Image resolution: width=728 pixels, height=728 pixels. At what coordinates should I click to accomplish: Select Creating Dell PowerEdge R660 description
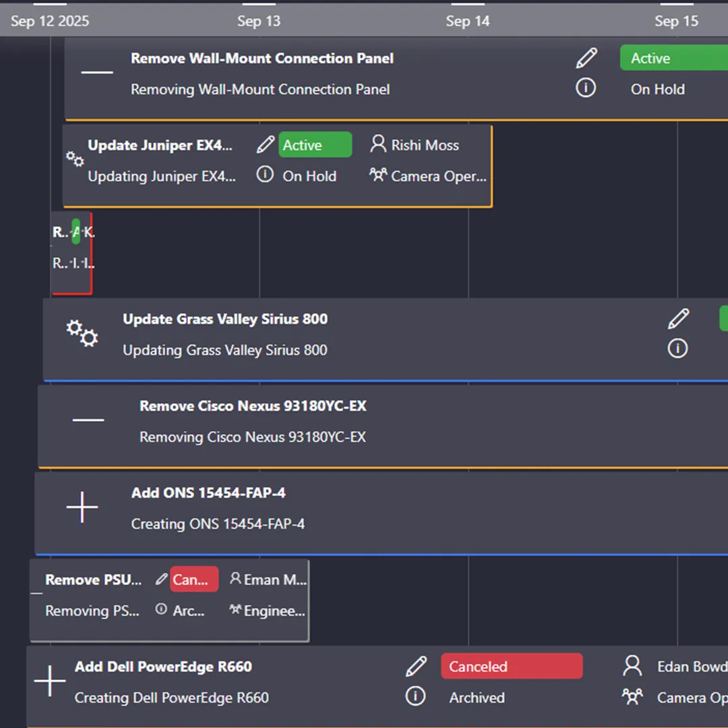(x=172, y=698)
